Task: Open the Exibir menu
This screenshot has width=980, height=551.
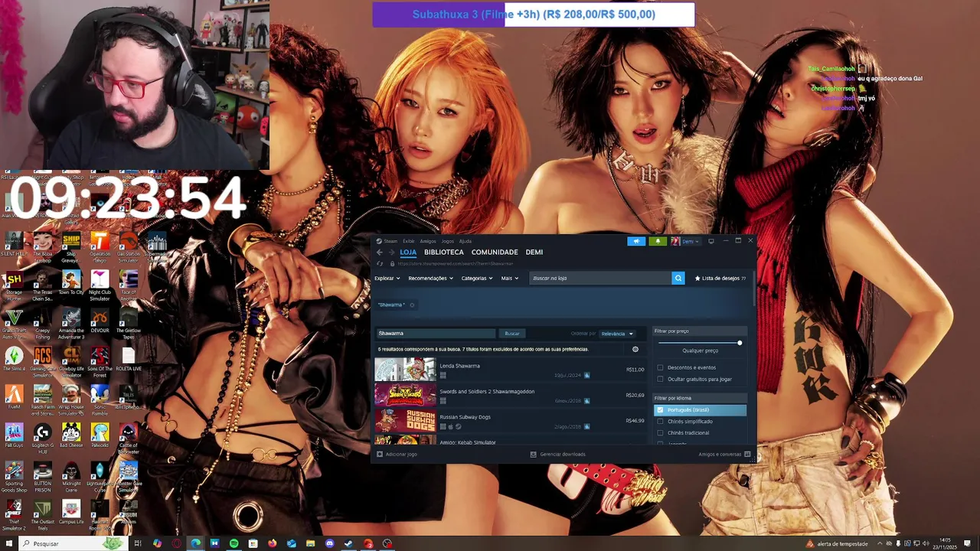Action: [x=409, y=241]
